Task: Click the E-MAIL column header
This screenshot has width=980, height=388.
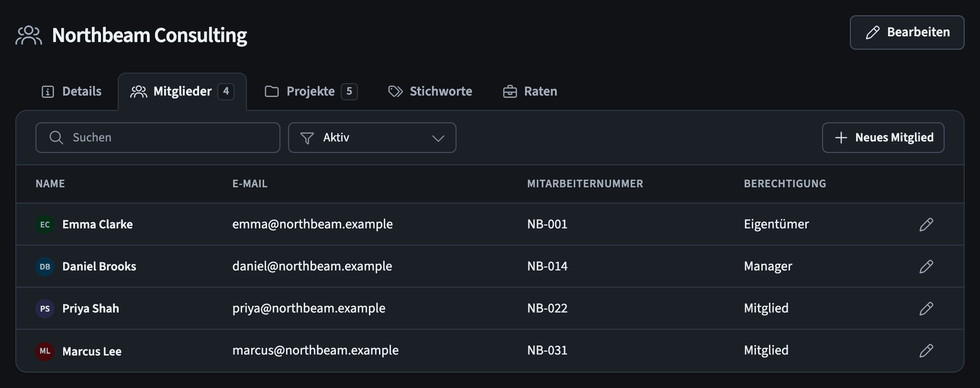Action: (250, 184)
